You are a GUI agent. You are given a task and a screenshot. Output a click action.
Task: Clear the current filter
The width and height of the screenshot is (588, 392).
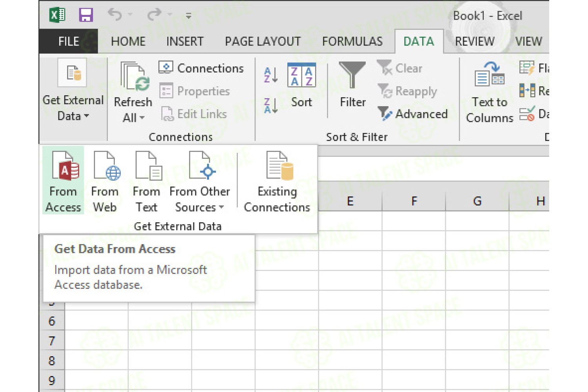click(400, 68)
